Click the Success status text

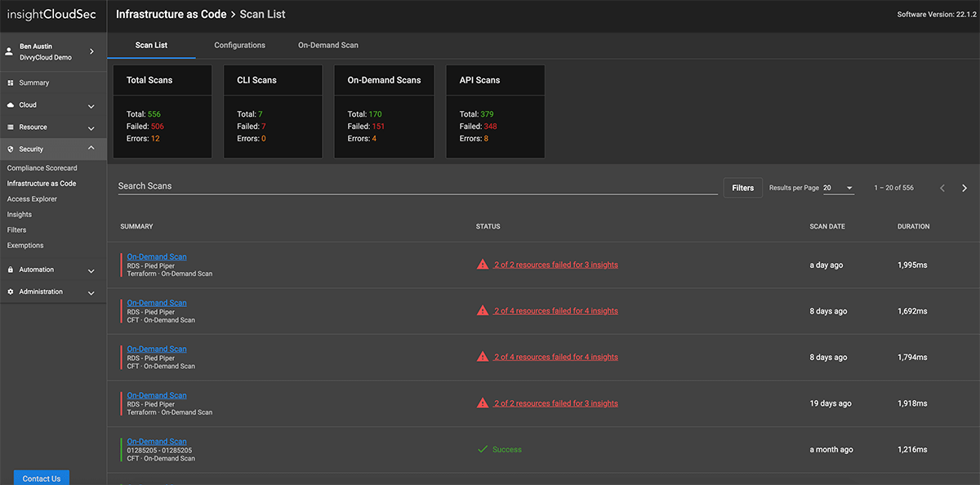507,450
